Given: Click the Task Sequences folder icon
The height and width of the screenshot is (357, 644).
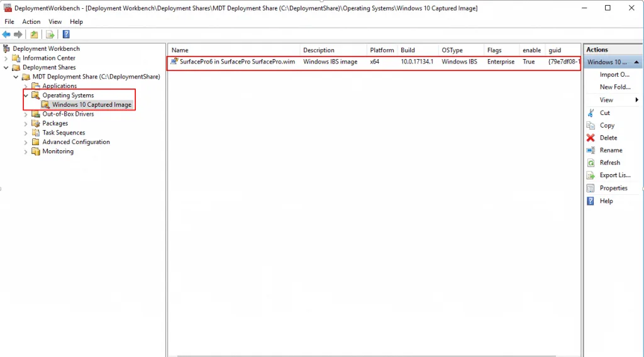Looking at the screenshot, I should coord(36,133).
